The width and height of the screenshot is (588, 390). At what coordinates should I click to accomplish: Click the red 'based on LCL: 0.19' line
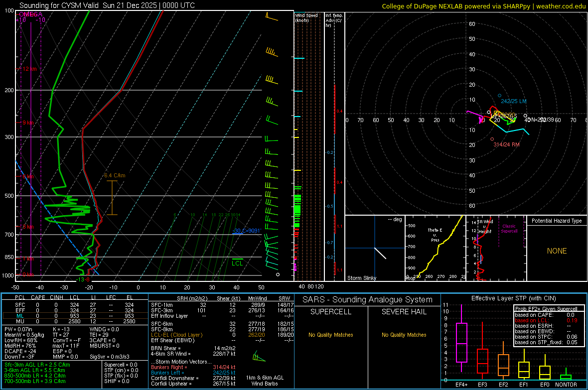[546, 320]
